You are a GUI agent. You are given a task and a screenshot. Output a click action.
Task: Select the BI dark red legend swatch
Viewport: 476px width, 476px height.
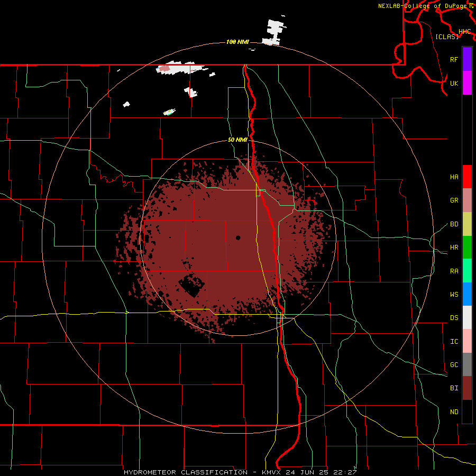point(467,388)
